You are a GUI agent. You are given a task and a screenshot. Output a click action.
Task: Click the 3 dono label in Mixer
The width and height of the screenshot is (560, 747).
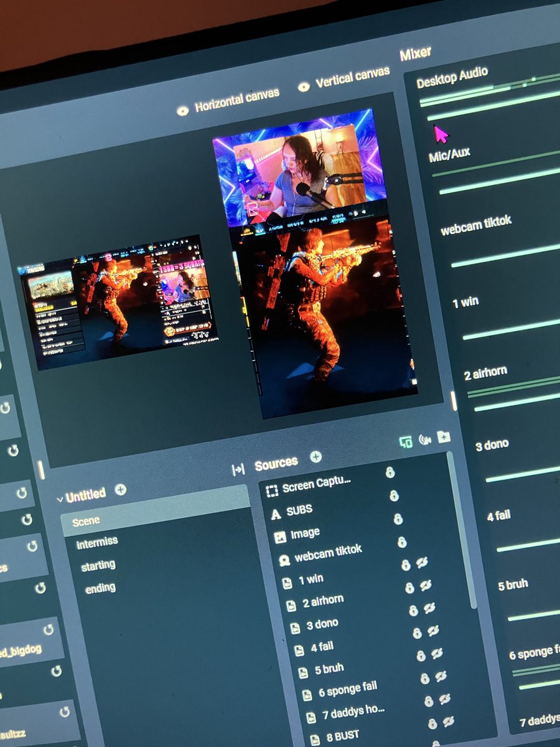(x=492, y=444)
